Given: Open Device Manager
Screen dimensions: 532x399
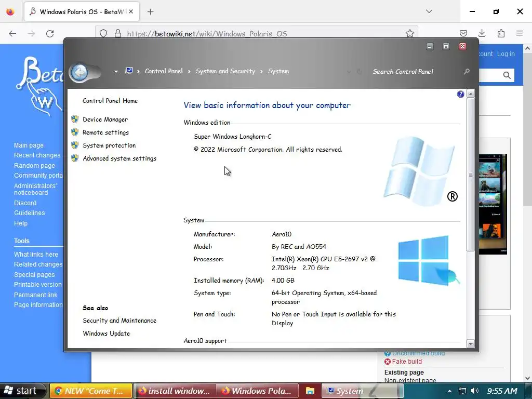Looking at the screenshot, I should 105,119.
